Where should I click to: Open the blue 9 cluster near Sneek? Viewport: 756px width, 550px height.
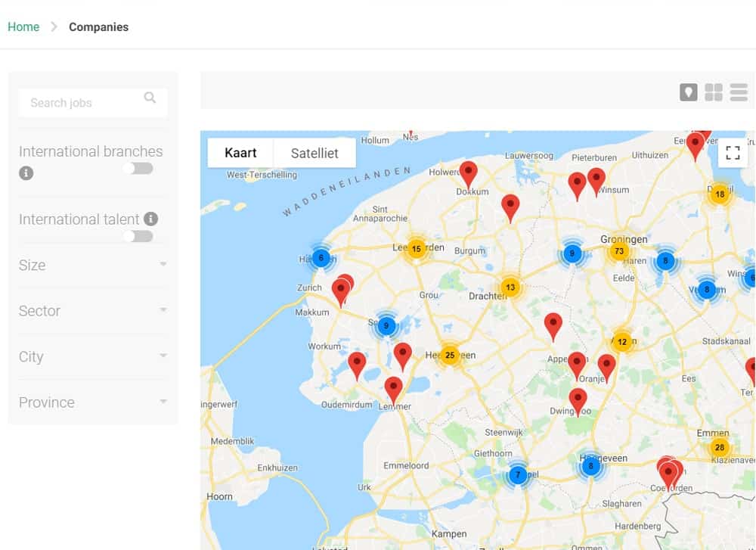click(x=386, y=325)
